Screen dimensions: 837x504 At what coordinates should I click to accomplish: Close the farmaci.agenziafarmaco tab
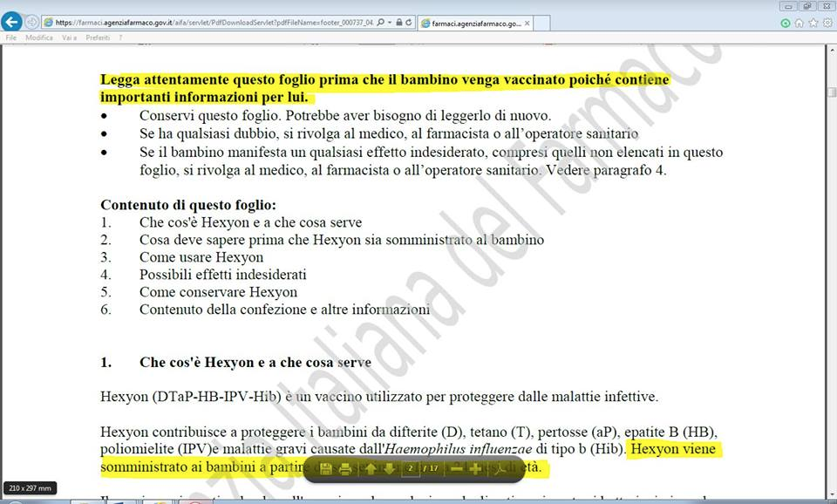[x=527, y=23]
